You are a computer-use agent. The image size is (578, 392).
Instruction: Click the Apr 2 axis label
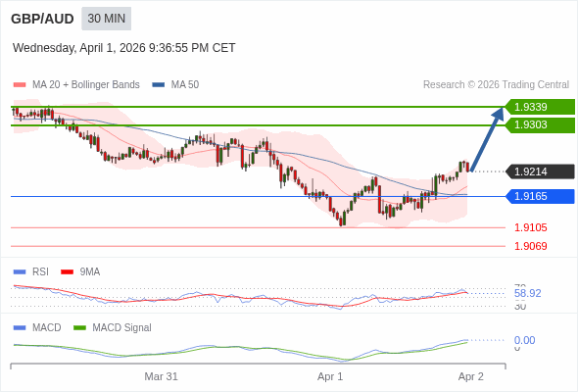[x=471, y=376]
